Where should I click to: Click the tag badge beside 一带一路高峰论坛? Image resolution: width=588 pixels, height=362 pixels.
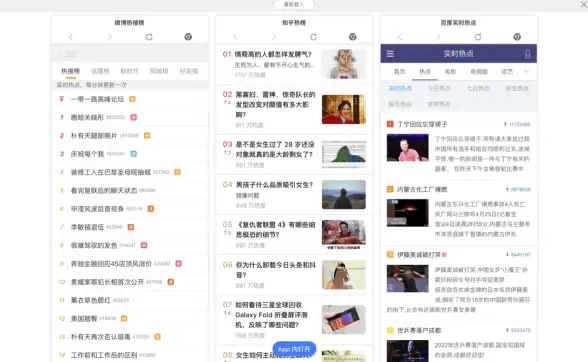[132, 99]
